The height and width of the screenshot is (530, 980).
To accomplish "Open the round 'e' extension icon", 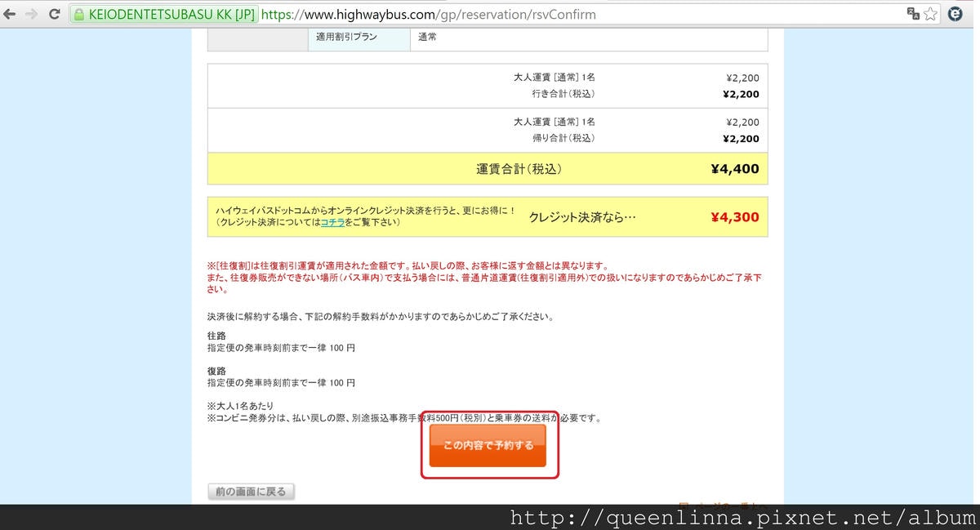I will [x=955, y=14].
